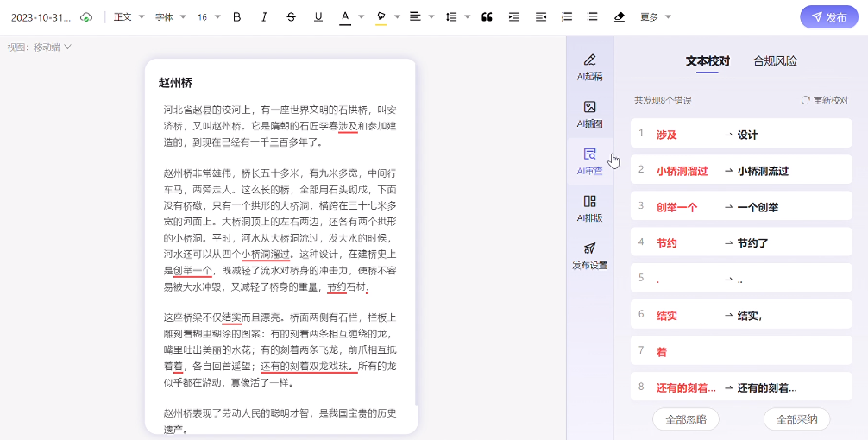The image size is (868, 440).
Task: Insert a block quote
Action: pyautogui.click(x=487, y=17)
